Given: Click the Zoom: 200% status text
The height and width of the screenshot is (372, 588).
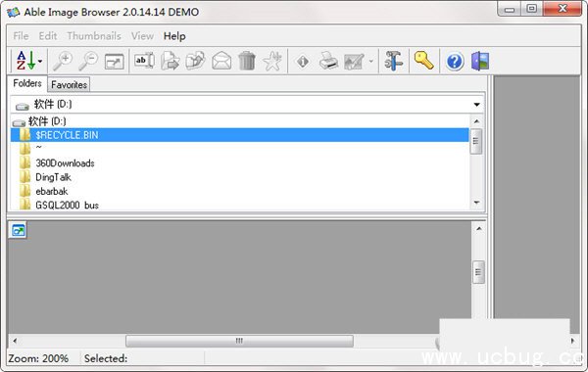Looking at the screenshot, I should click(x=38, y=358).
